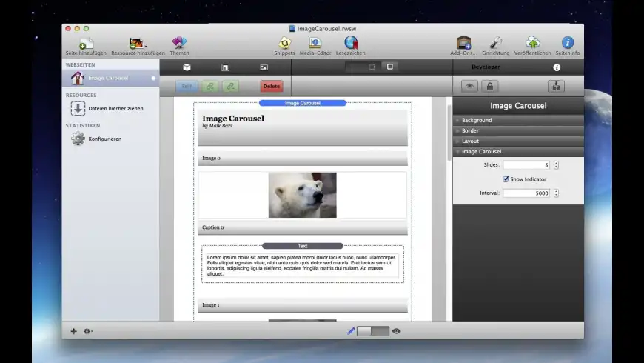Click the info icon beside Developer
The image size is (644, 363).
(x=557, y=67)
